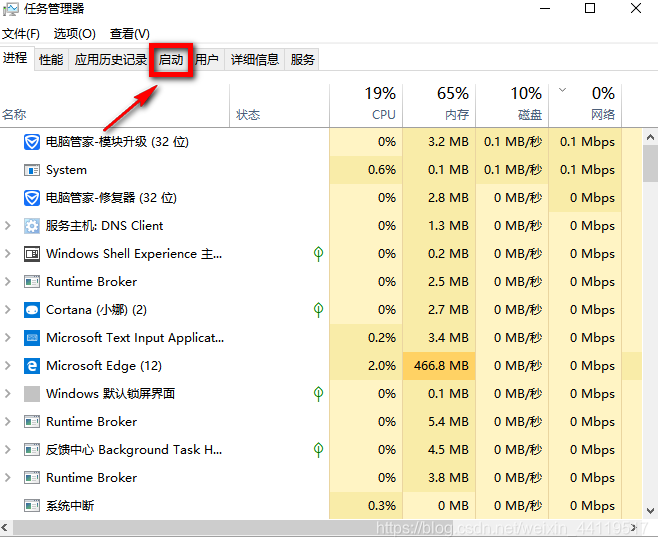The width and height of the screenshot is (658, 547).
Task: Click the DNS Client gear icon
Action: point(32,226)
